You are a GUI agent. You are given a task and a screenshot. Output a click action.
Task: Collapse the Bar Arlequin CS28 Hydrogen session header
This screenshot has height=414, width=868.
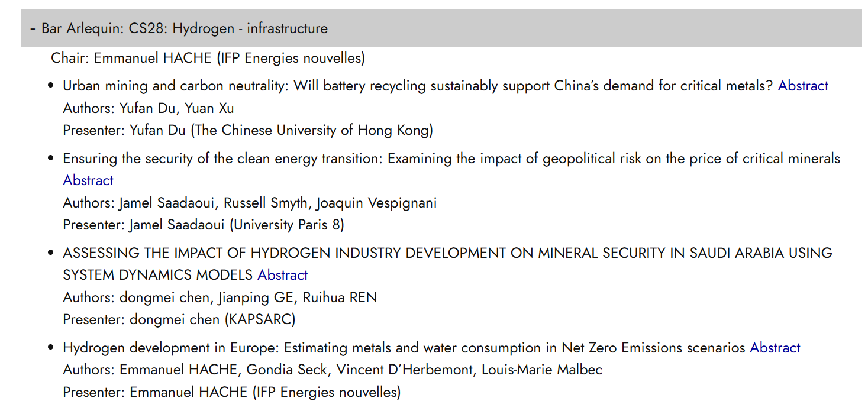tap(441, 28)
